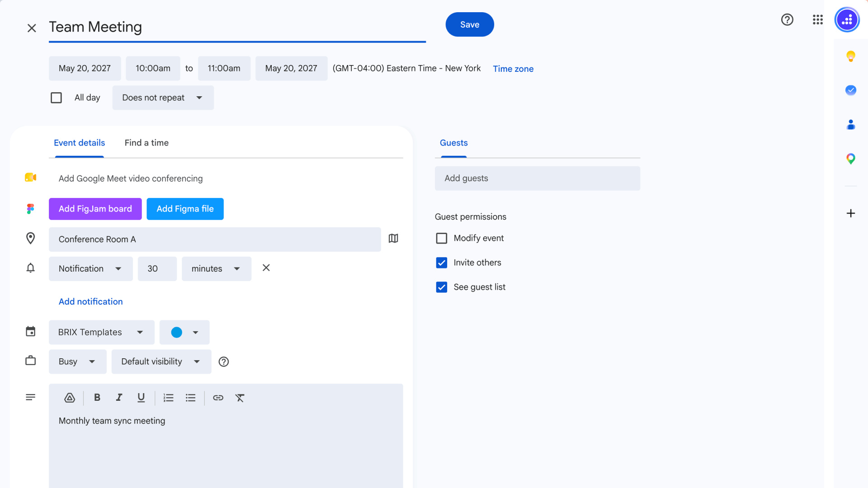Uncheck Invite others permission

[442, 263]
